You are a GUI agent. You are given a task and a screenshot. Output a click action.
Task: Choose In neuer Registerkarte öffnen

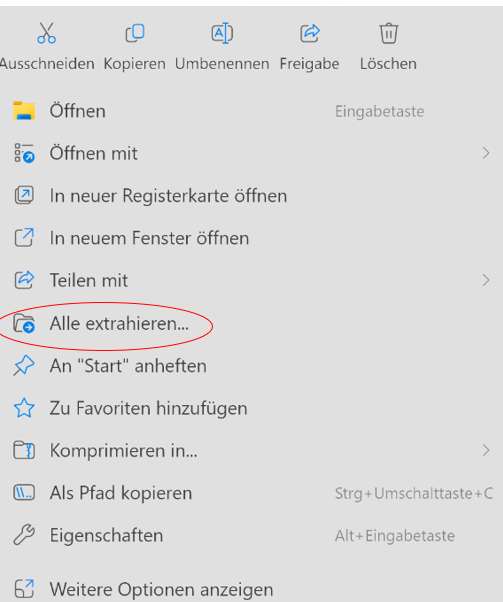click(252, 196)
